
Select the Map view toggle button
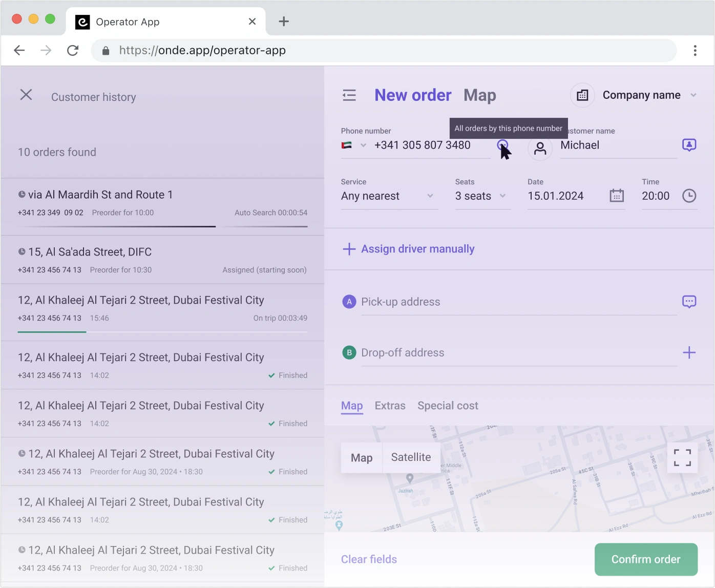point(362,457)
